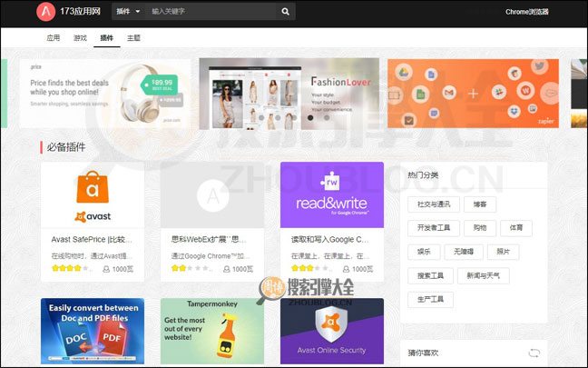Open the Price headphones deals banner
The image size is (588, 368).
[x=105, y=94]
